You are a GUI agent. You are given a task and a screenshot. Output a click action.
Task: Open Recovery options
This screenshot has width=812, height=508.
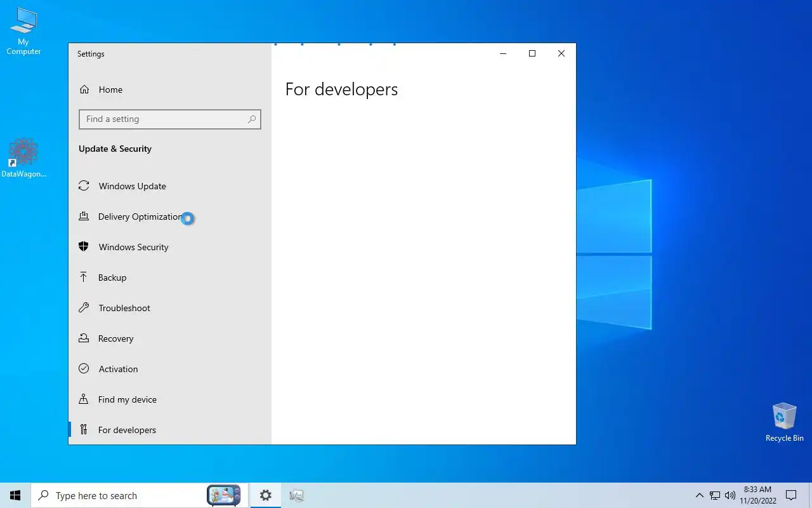[170, 338]
